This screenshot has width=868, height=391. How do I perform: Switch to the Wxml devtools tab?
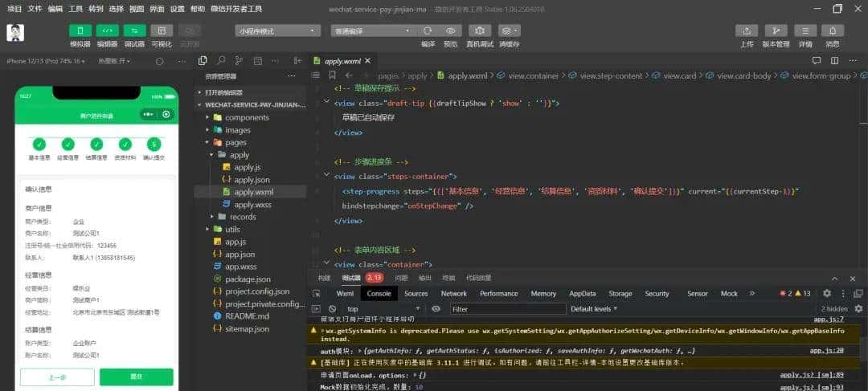345,294
